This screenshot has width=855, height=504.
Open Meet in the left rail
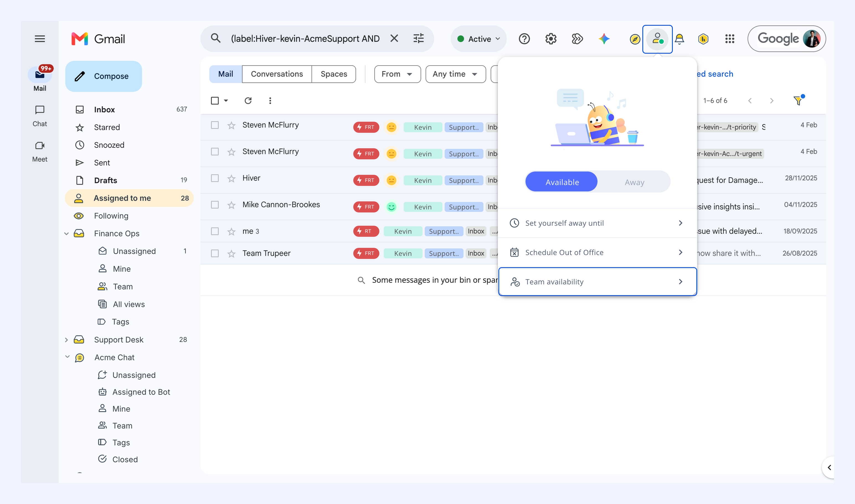click(40, 152)
